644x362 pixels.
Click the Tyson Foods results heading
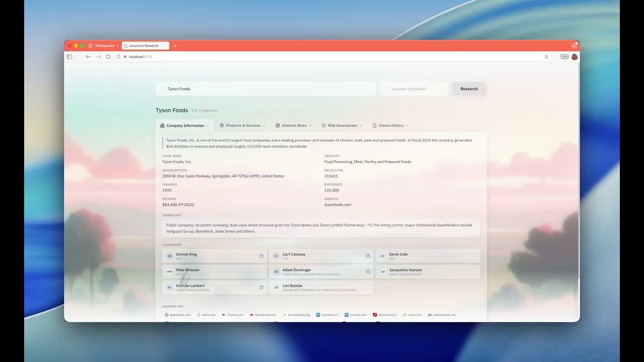[172, 110]
